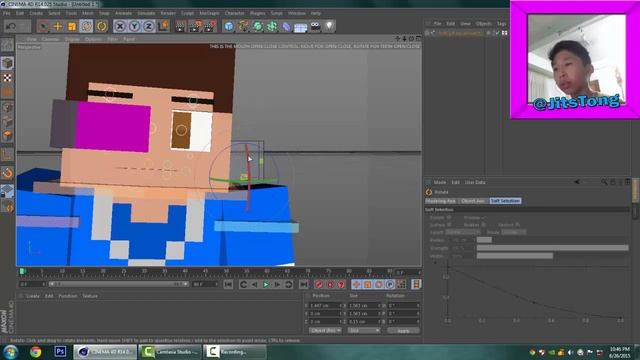Viewport: 640px width, 360px height.
Task: Adjust the Strength slider
Action: 553,248
